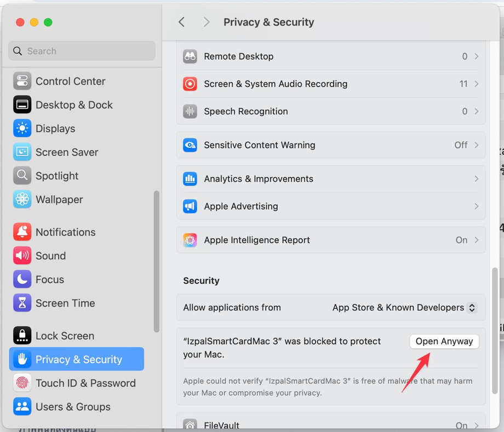Click the Notifications bell icon

22,232
